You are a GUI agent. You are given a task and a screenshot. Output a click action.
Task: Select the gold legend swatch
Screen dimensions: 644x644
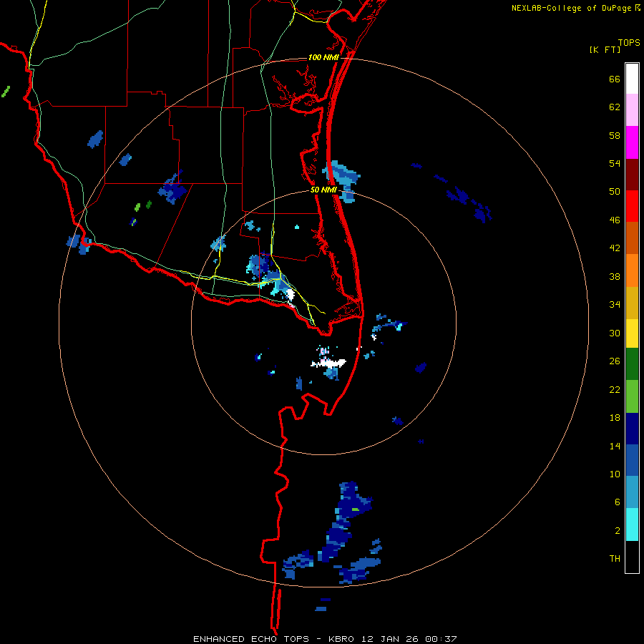[632, 303]
